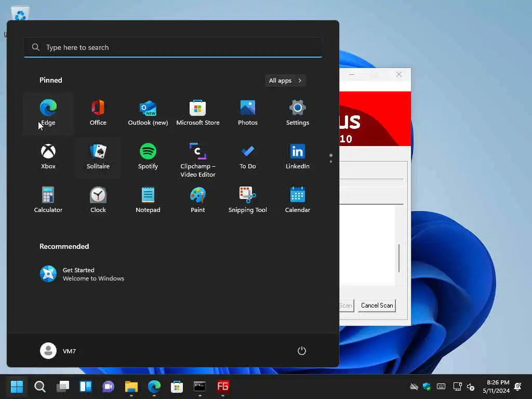The height and width of the screenshot is (399, 532).
Task: Launch the To Do app
Action: 248,157
